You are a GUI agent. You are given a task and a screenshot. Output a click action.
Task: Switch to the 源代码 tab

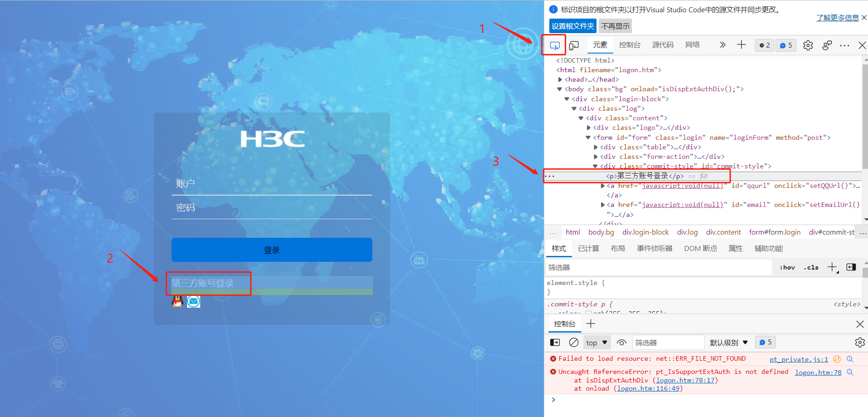[663, 45]
